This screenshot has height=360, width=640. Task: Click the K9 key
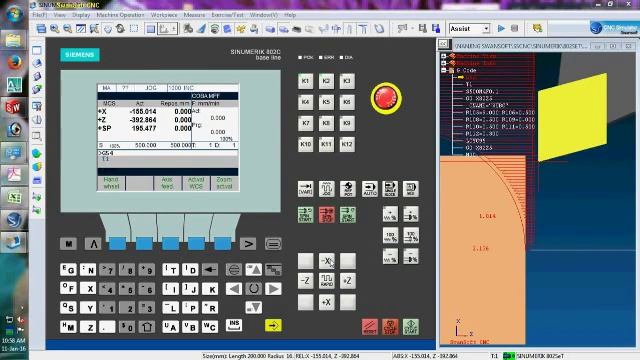coord(347,123)
